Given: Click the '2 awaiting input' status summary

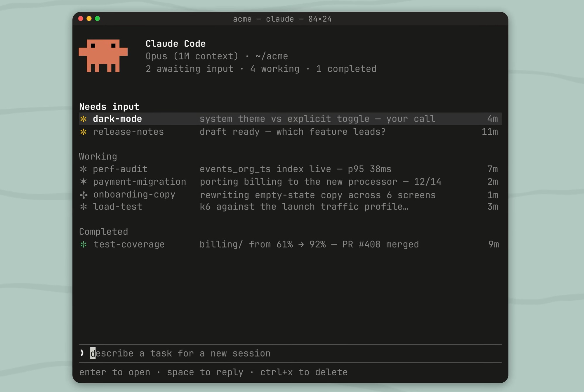Looking at the screenshot, I should point(190,69).
